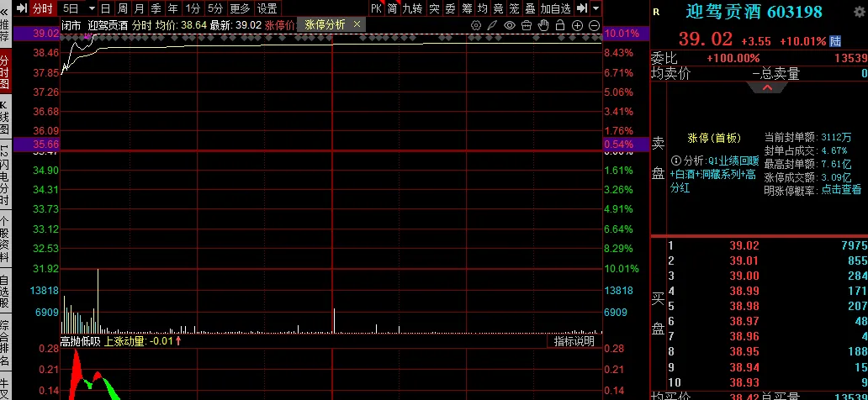
Task: Switch to 分时 intraday tab
Action: [43, 8]
